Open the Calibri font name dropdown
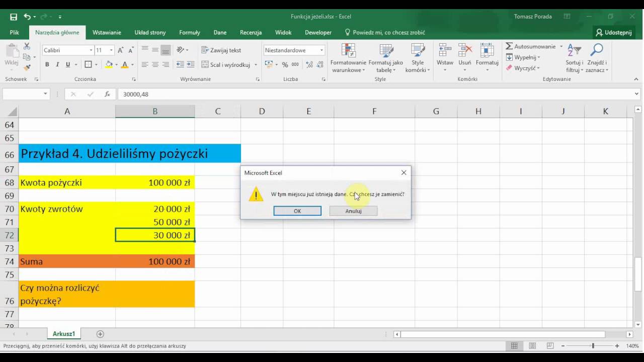This screenshot has width=644, height=362. (91, 50)
